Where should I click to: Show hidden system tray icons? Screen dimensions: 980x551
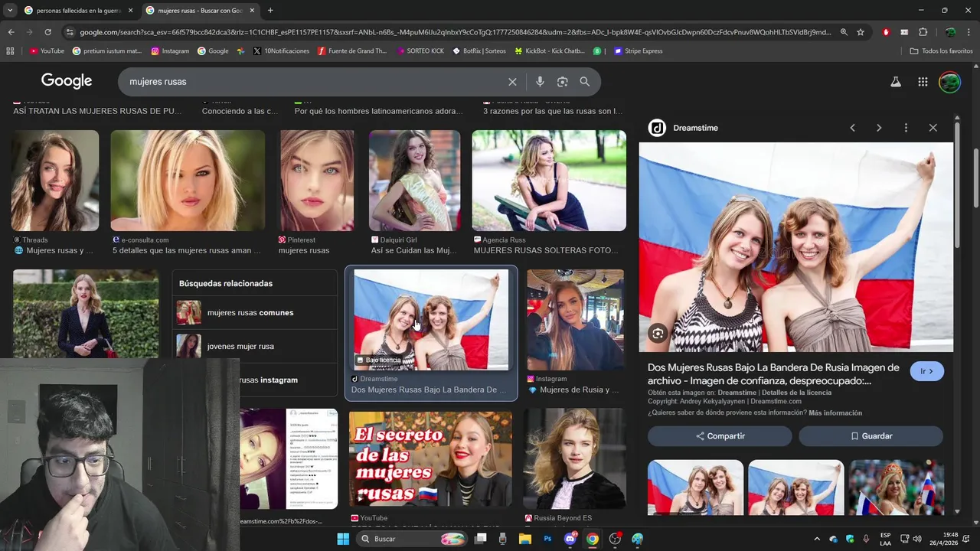click(x=816, y=539)
